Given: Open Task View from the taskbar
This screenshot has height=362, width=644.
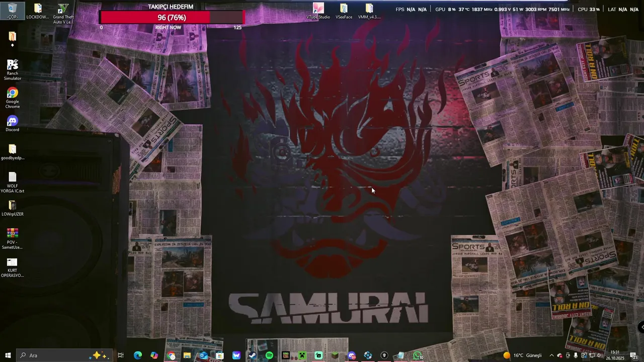Looking at the screenshot, I should coord(121,355).
